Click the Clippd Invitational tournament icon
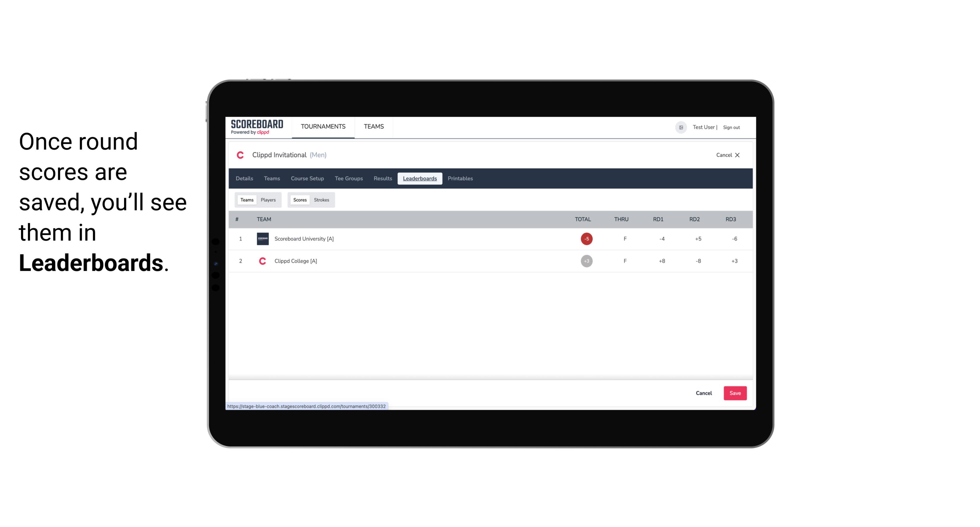Viewport: 980px width, 527px height. (x=241, y=155)
